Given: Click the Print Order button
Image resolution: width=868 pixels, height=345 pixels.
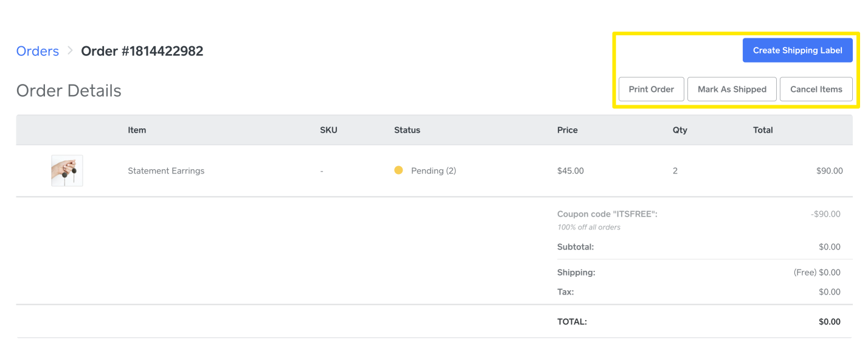Looking at the screenshot, I should (651, 89).
